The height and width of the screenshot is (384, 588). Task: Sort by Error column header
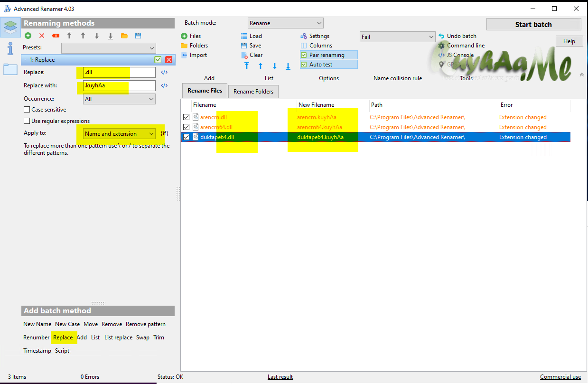(534, 105)
